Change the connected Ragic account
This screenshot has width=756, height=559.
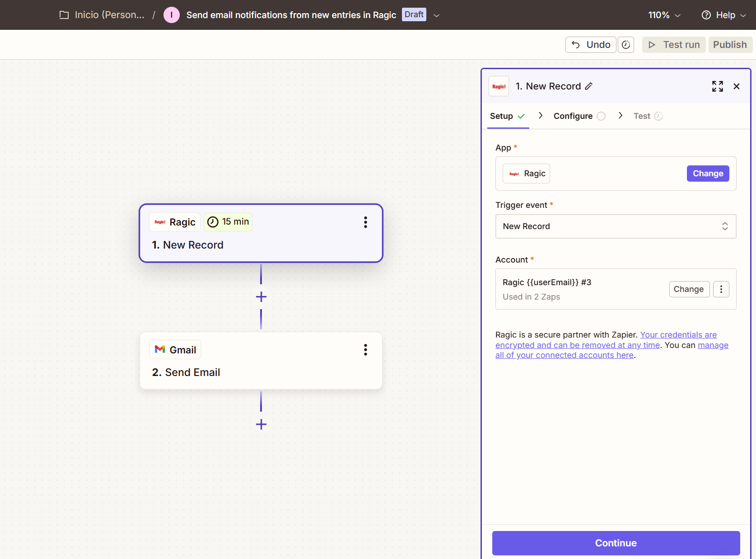click(x=689, y=289)
